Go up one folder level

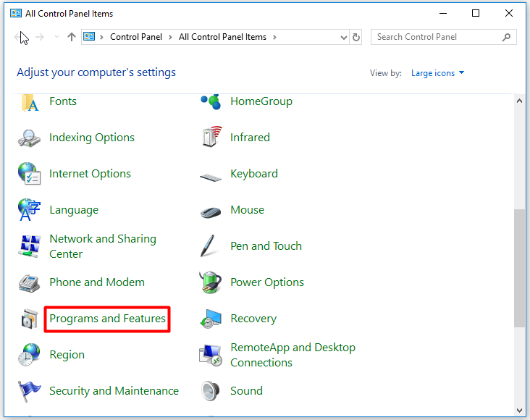72,37
